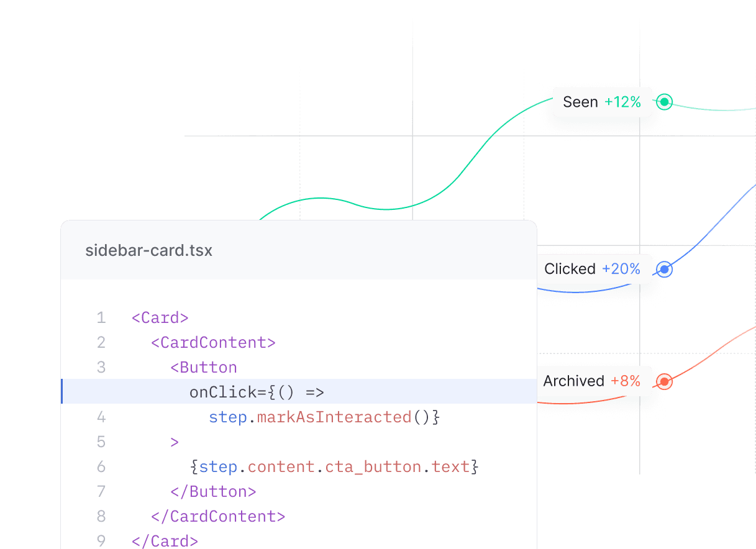
Task: Place cursor on the opening <Card> tag
Action: coord(160,318)
